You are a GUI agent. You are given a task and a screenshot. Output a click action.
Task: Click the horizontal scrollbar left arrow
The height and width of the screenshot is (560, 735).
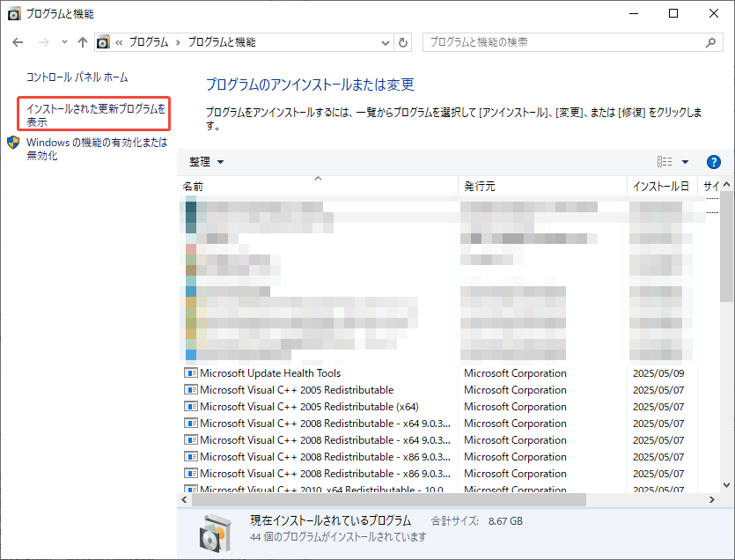pos(184,500)
